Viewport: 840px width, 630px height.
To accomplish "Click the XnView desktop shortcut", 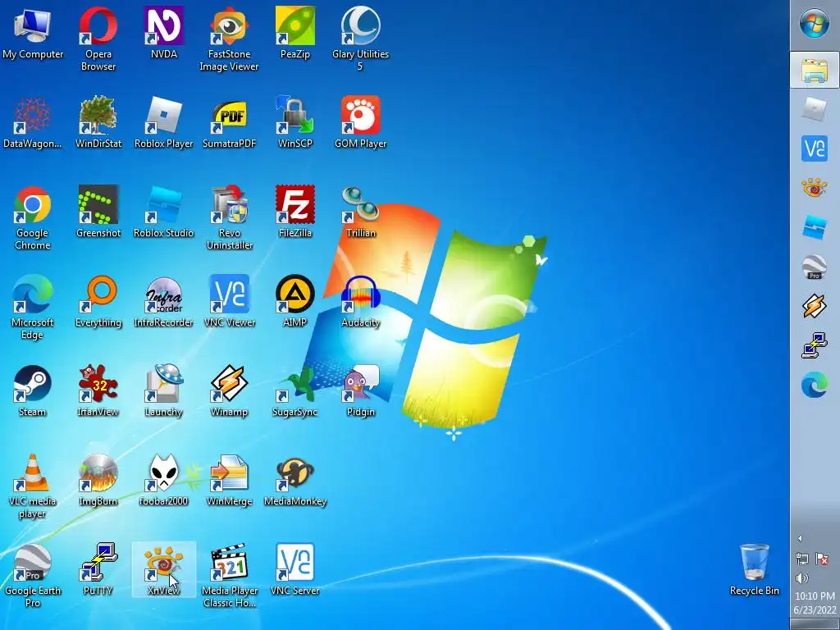I will 164,570.
